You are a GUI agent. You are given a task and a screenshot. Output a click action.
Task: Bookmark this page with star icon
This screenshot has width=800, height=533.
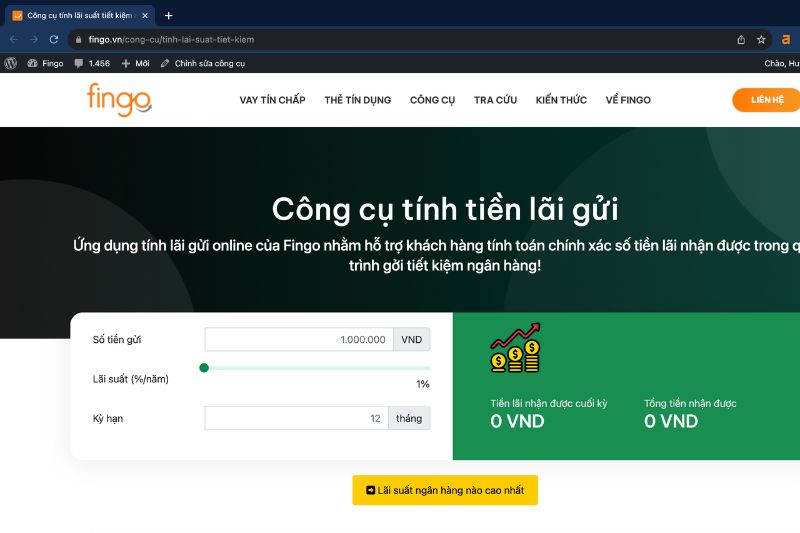click(761, 39)
